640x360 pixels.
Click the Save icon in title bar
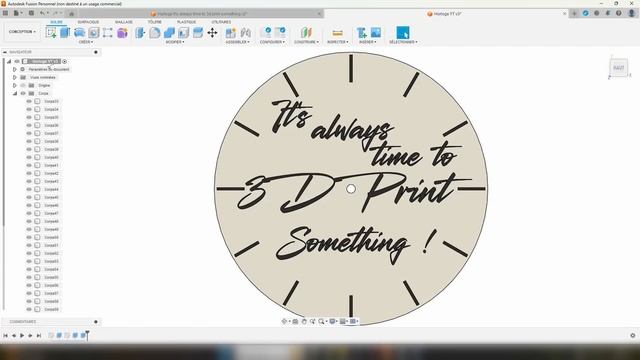click(31, 13)
